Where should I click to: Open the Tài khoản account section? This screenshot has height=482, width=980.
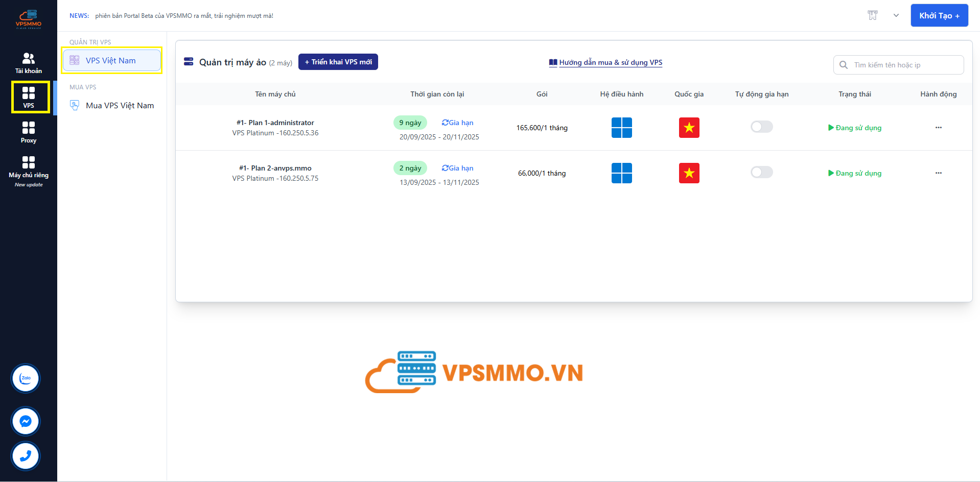click(29, 63)
